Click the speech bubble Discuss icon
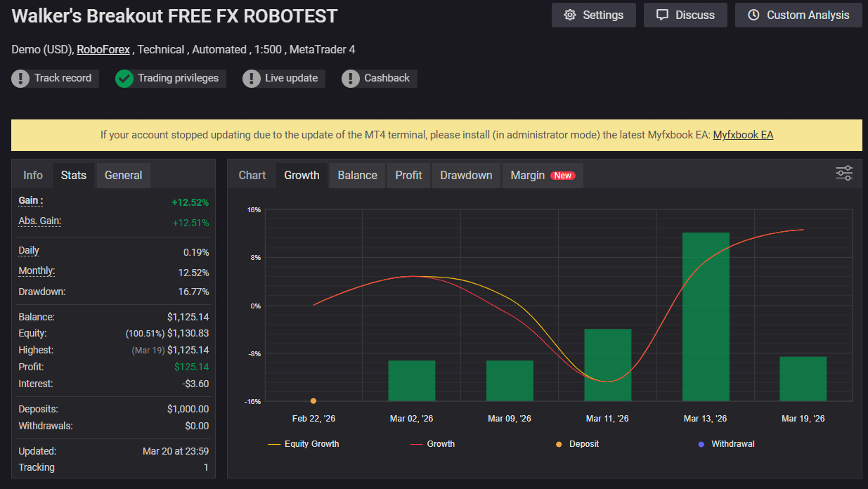 tap(662, 15)
